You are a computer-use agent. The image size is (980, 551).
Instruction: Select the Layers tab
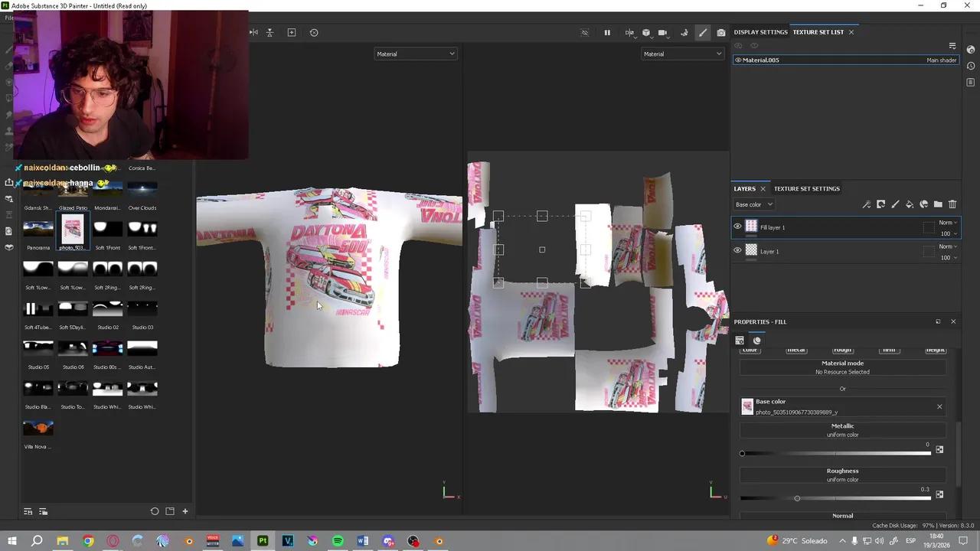[744, 188]
